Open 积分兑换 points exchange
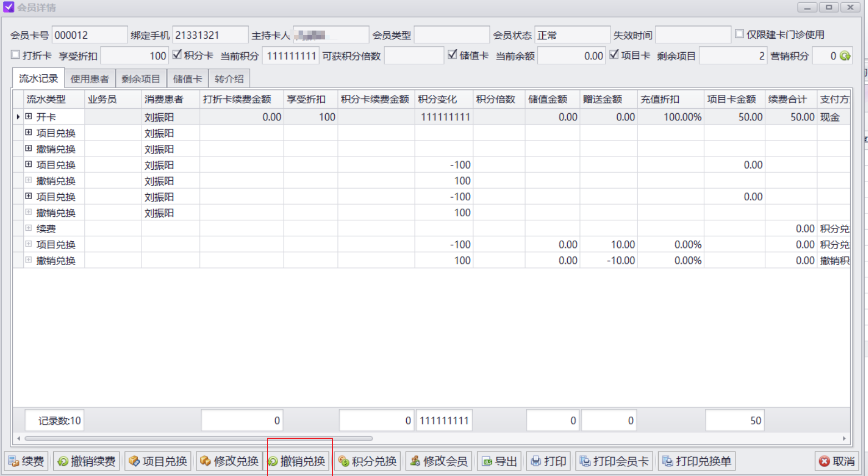The width and height of the screenshot is (868, 476). click(x=368, y=461)
